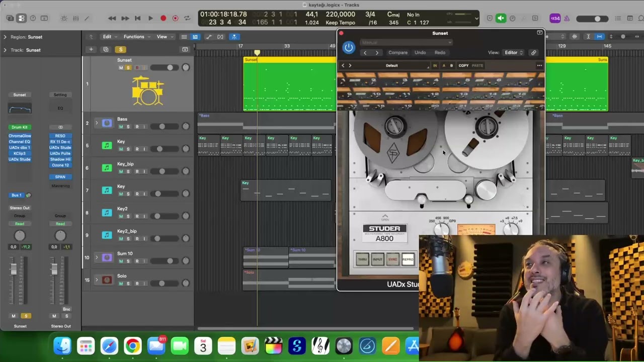Image resolution: width=644 pixels, height=362 pixels.
Task: Click the blue list view button in Tracks toolbar
Action: tap(195, 37)
